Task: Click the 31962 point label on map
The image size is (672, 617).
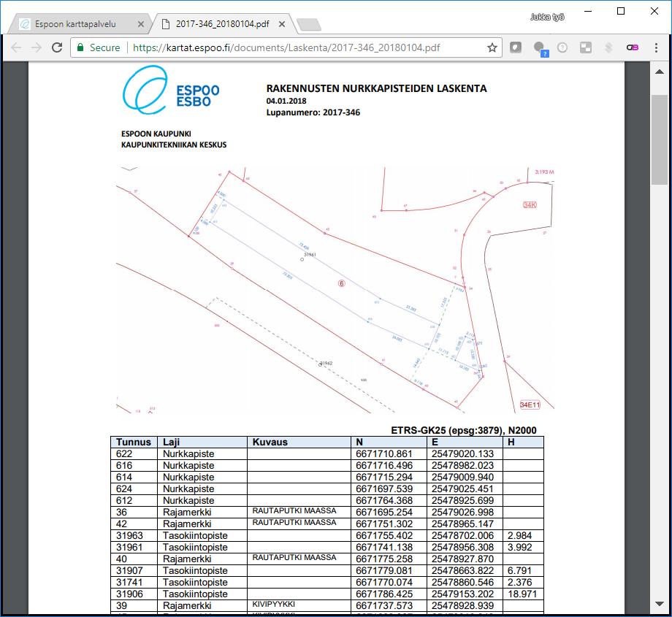Action: pyautogui.click(x=327, y=364)
